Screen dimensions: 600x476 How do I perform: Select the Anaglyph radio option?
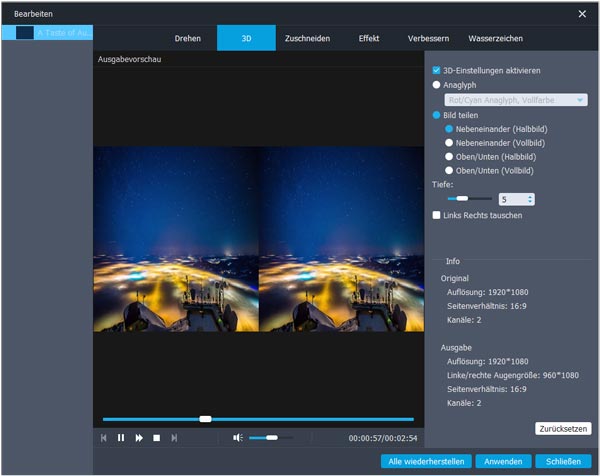click(x=437, y=85)
